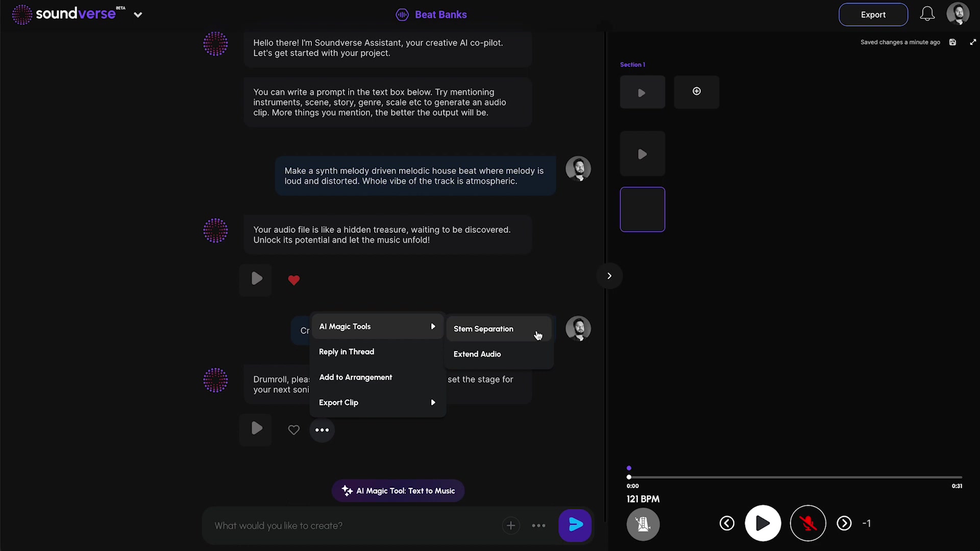This screenshot has height=551, width=980.
Task: Open AI Magic Tool: Text to Music
Action: tap(398, 490)
